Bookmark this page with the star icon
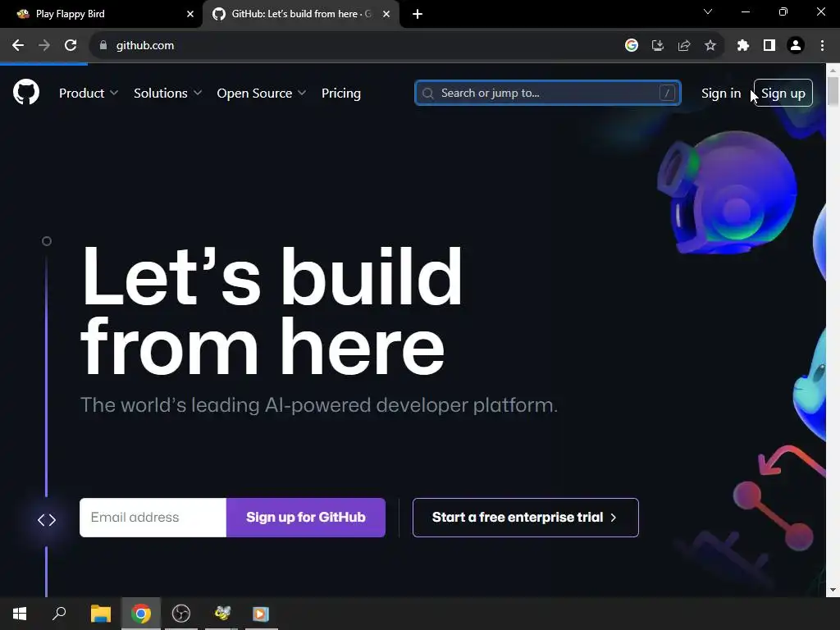840x630 pixels. point(710,46)
